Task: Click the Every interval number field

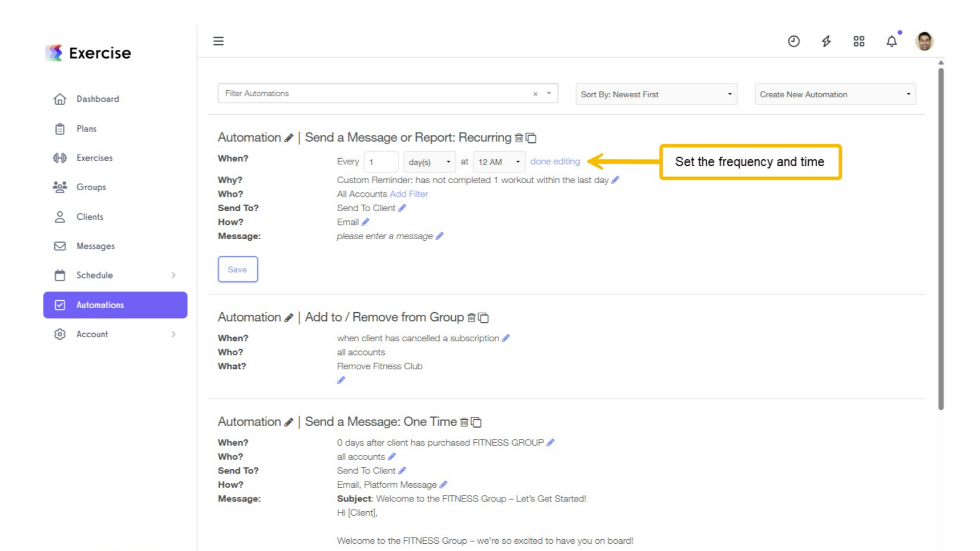Action: pos(381,162)
